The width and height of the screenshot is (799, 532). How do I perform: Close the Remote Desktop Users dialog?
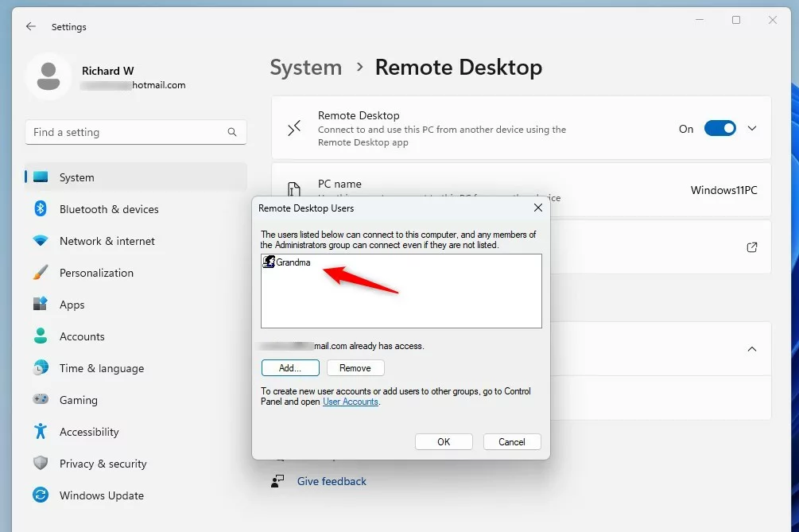tap(538, 208)
